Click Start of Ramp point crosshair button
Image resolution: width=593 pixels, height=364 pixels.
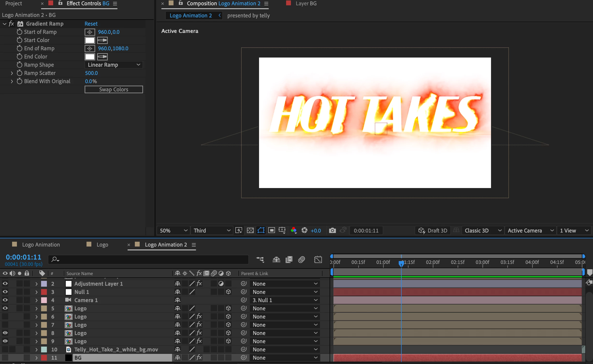pyautogui.click(x=90, y=32)
